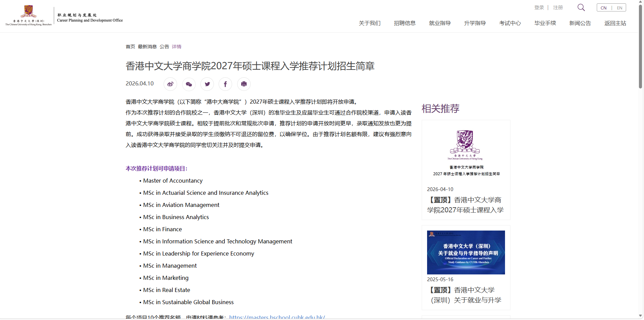Click the 注册 register link

(x=558, y=7)
